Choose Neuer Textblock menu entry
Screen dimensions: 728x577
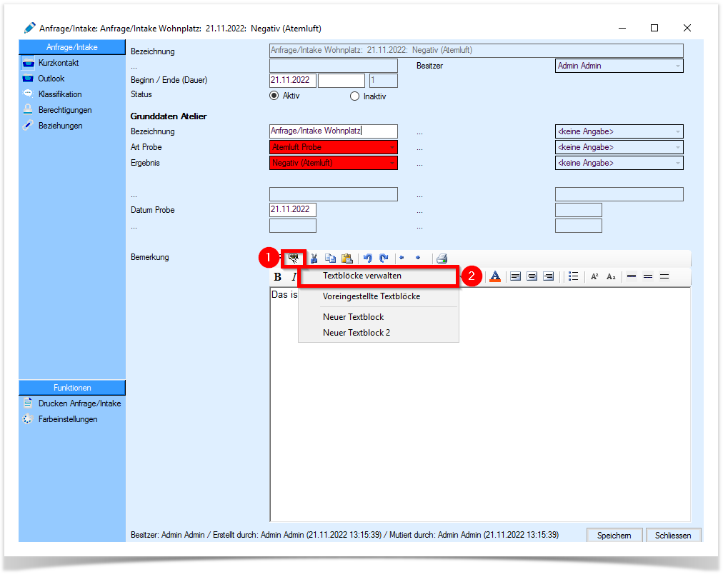click(x=379, y=317)
